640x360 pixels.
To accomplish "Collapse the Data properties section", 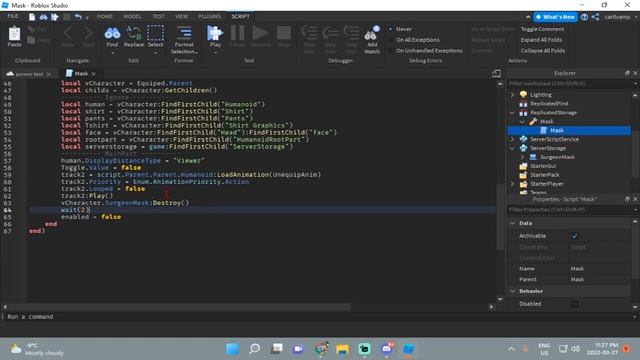I will pyautogui.click(x=513, y=223).
